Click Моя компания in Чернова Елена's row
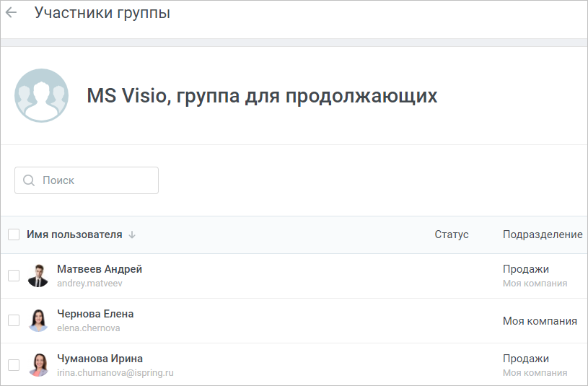The height and width of the screenshot is (386, 588). click(x=540, y=321)
